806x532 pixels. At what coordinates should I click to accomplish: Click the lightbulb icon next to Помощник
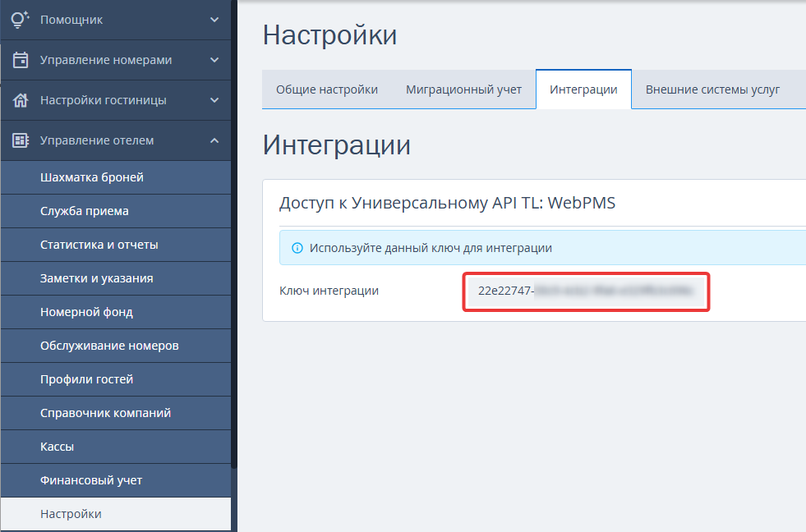(20, 19)
